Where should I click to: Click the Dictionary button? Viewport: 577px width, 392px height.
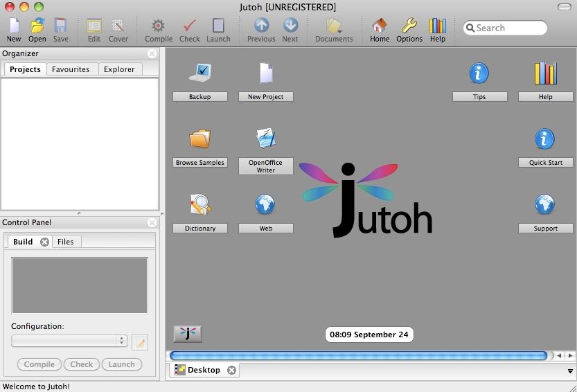[199, 229]
